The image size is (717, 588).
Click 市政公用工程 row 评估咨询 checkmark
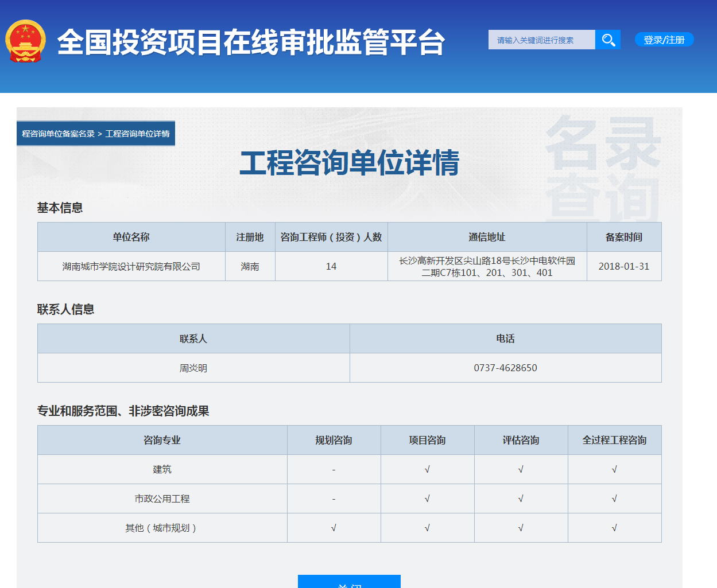(521, 499)
